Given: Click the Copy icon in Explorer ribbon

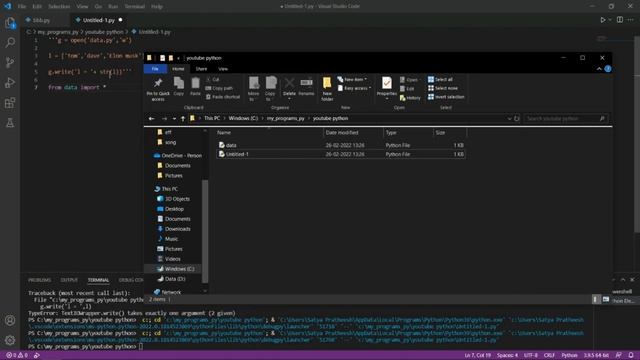Looking at the screenshot, I should point(179,86).
